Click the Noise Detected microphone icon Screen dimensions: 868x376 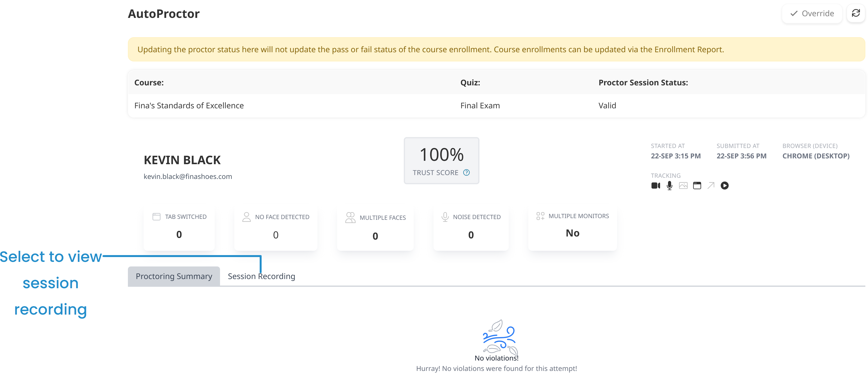tap(445, 217)
